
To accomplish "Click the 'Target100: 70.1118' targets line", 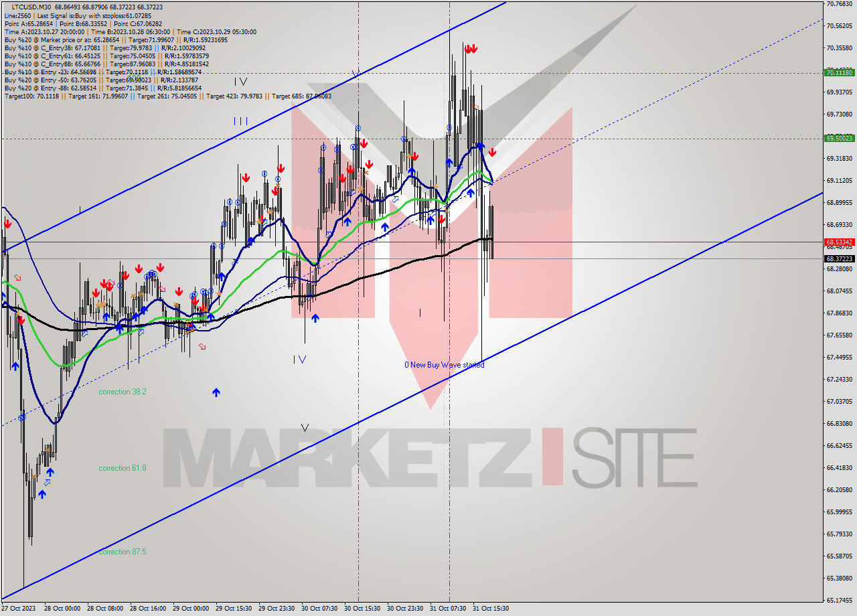I will pos(167,96).
